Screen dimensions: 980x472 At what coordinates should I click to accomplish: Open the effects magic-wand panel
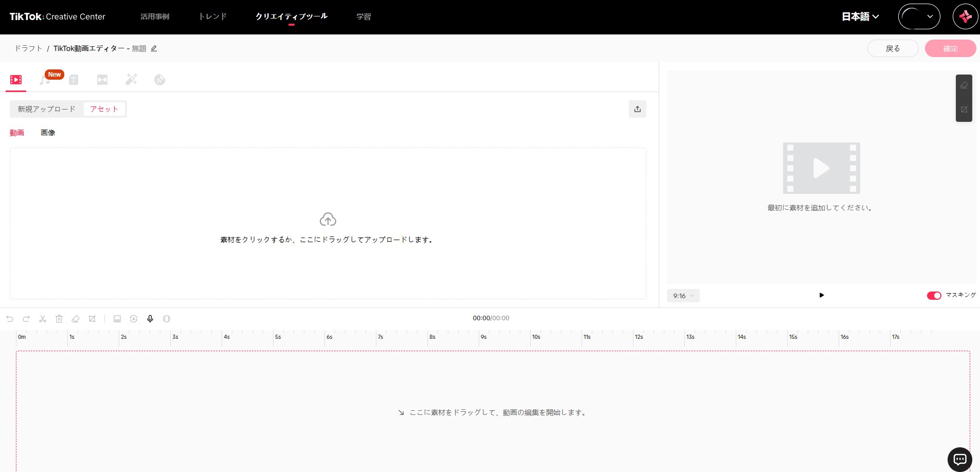[x=132, y=80]
